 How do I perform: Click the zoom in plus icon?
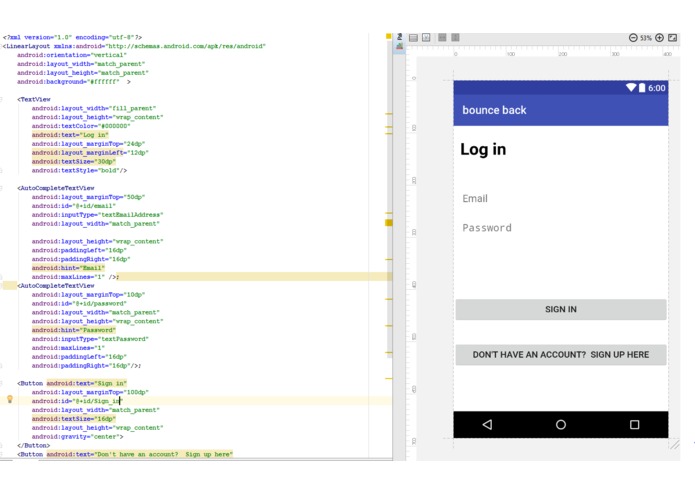(x=660, y=38)
